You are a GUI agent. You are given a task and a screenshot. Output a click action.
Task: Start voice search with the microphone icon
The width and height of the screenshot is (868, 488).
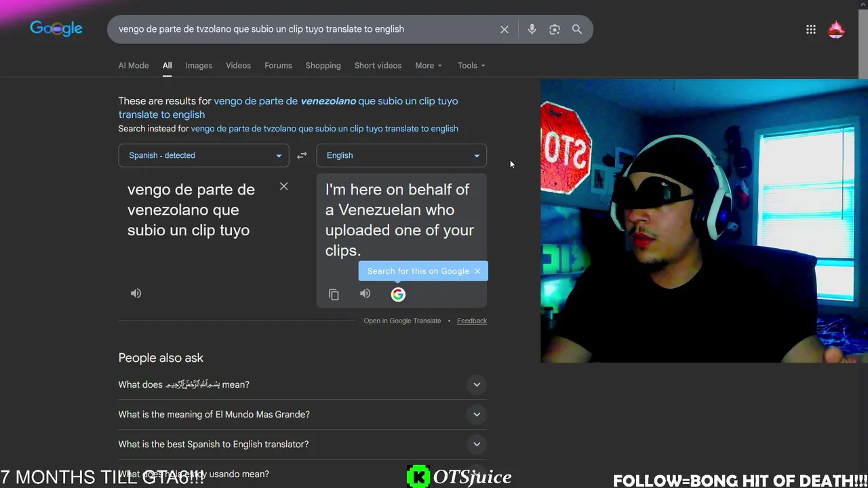click(x=532, y=29)
